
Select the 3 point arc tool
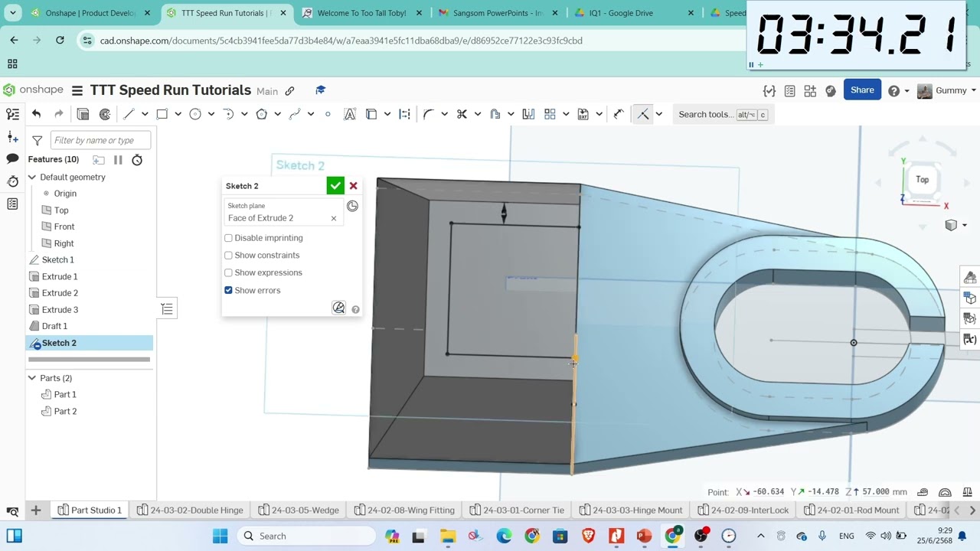[228, 114]
